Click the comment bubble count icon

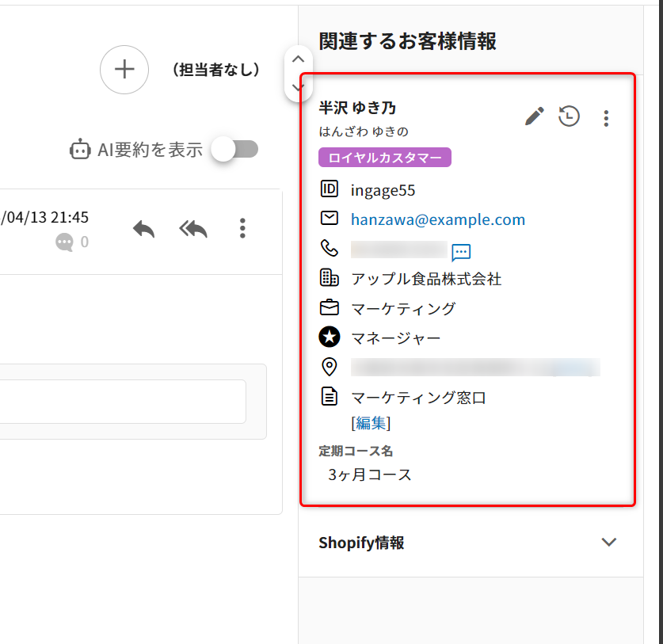pyautogui.click(x=64, y=242)
